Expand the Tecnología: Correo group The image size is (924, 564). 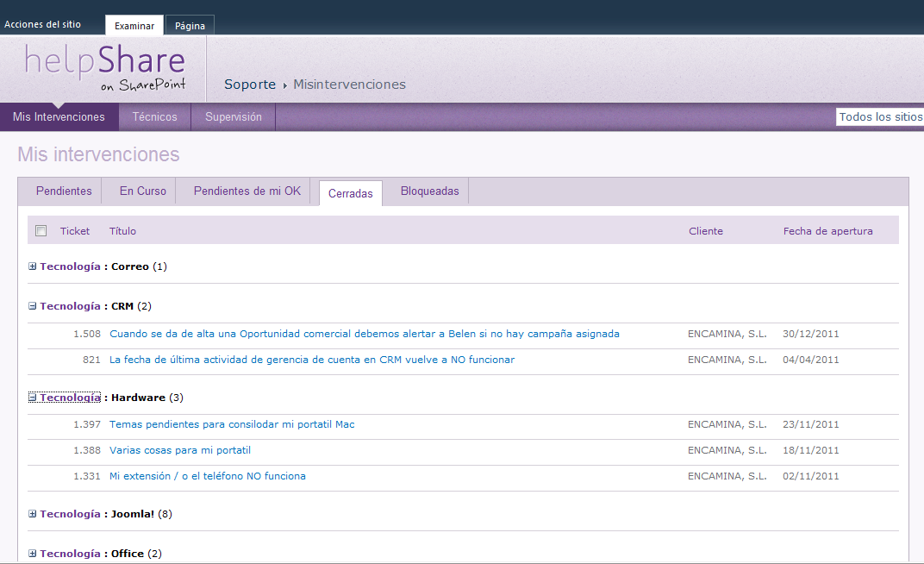(x=32, y=266)
